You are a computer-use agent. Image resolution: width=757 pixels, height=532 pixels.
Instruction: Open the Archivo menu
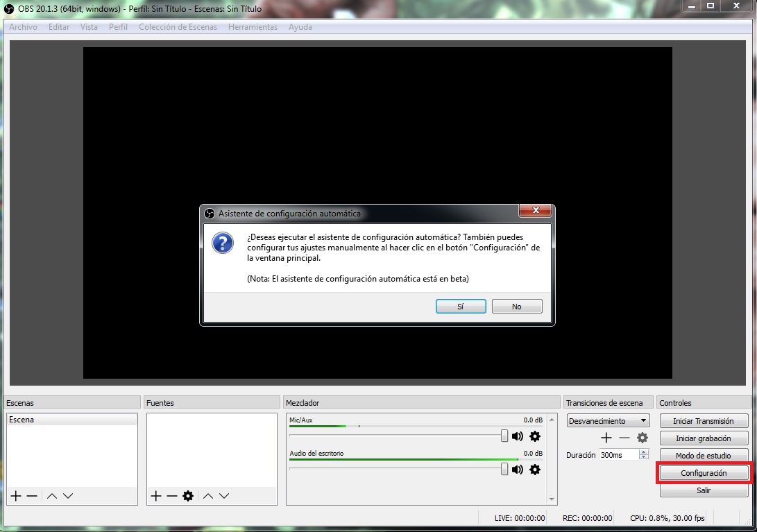pyautogui.click(x=23, y=27)
